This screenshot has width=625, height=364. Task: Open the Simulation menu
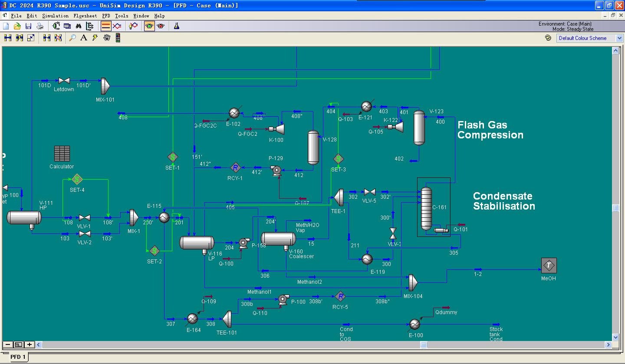(x=55, y=16)
